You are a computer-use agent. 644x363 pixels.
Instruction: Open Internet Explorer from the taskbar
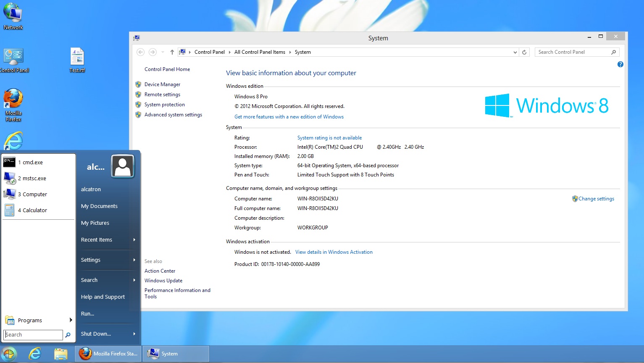click(x=35, y=354)
